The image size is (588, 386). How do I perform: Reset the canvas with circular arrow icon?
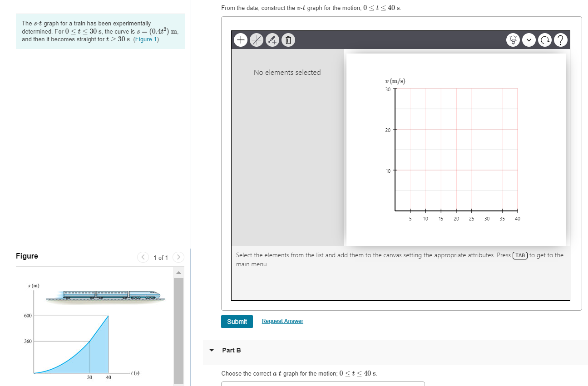tap(544, 40)
